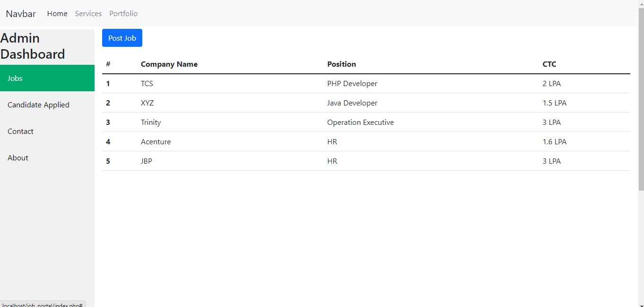Screen dimensions: 644x307
Task: Click the CTC column header
Action: tap(549, 64)
